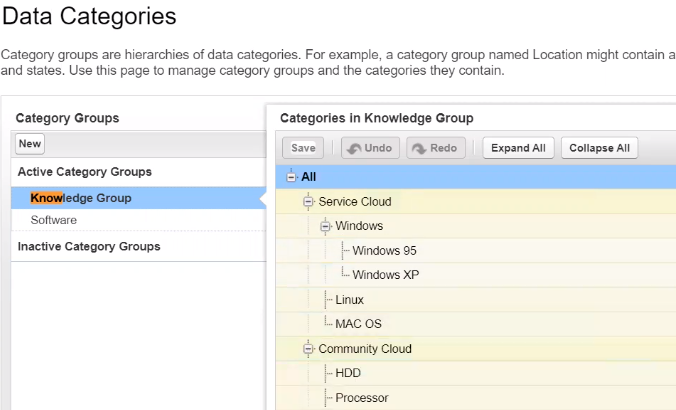Select the Knowledge Group category group
The image size is (676, 410).
81,198
